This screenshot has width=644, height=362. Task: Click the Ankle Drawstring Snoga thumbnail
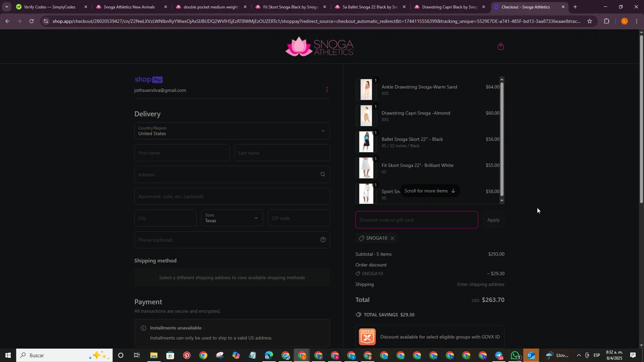pos(366,90)
